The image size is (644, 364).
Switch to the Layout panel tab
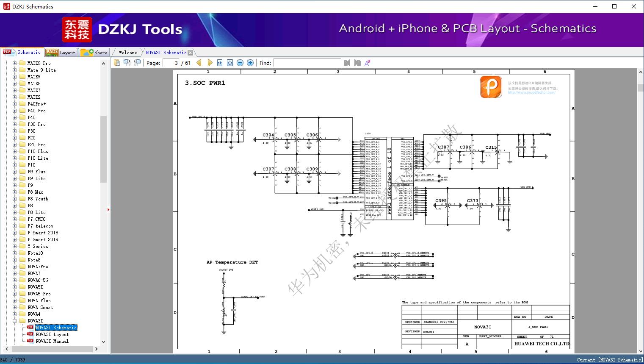point(61,53)
